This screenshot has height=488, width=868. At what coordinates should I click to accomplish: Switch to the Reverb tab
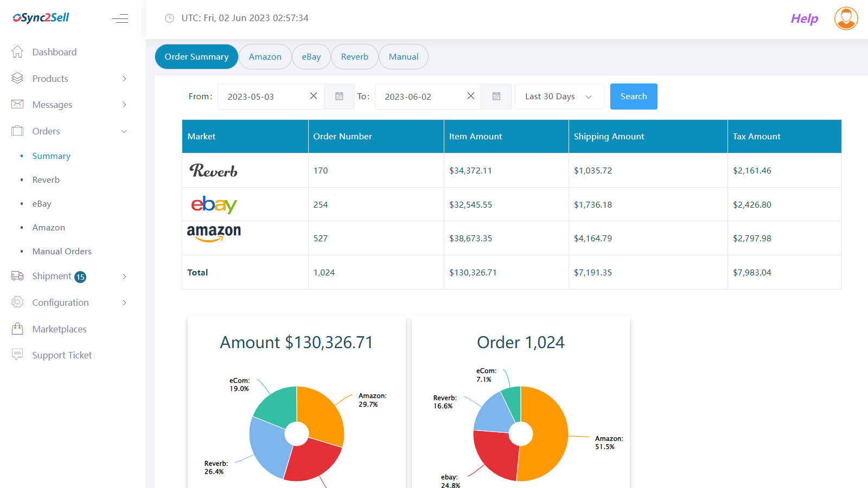click(355, 56)
